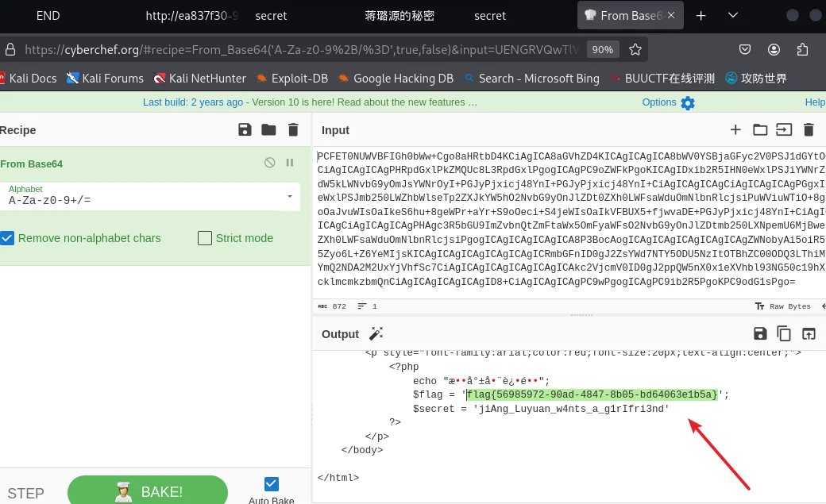Enable Strict mode for Base64 decoding
This screenshot has height=504, width=826.
pyautogui.click(x=204, y=238)
